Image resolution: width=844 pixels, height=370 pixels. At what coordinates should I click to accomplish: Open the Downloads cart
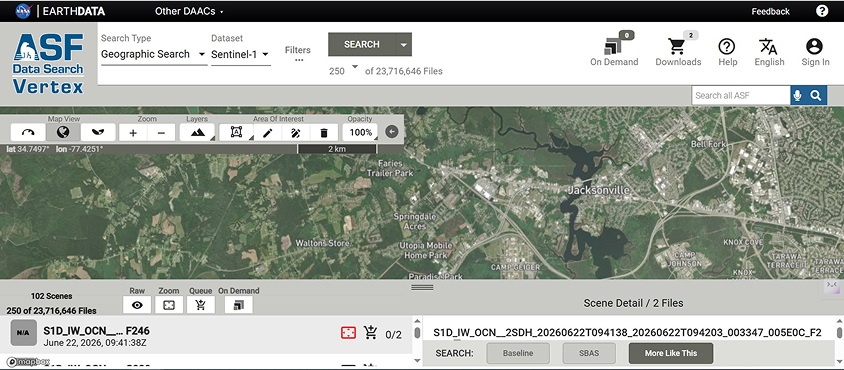[678, 50]
